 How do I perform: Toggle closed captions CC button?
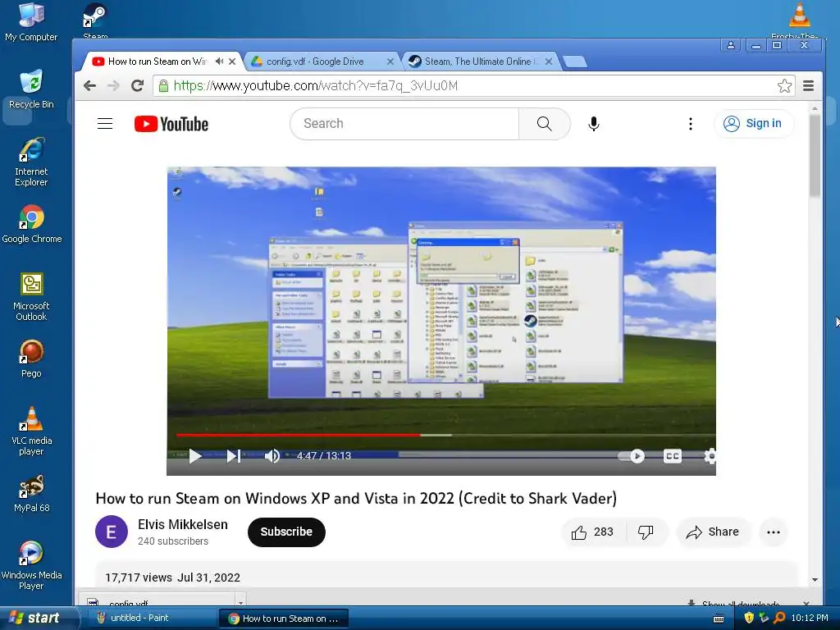click(673, 456)
